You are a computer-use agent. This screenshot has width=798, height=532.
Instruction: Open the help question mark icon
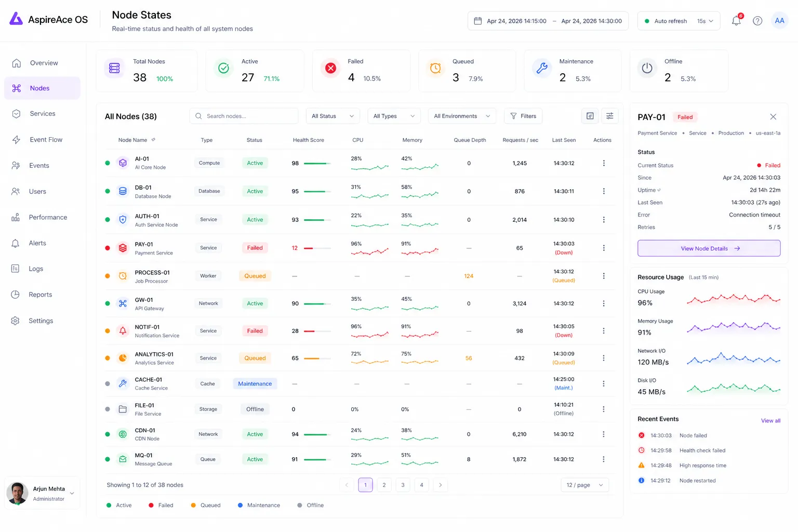point(757,21)
